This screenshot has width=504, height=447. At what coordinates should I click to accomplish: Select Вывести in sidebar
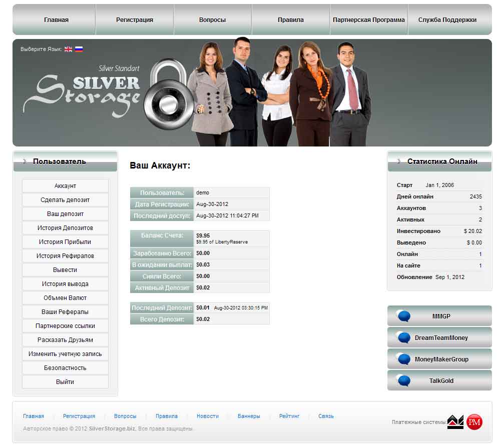tap(65, 269)
